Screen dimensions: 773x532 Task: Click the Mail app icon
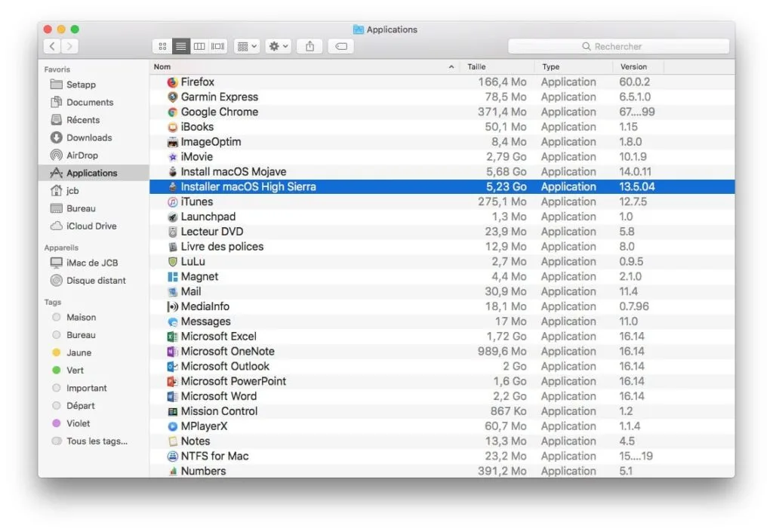[x=172, y=291]
